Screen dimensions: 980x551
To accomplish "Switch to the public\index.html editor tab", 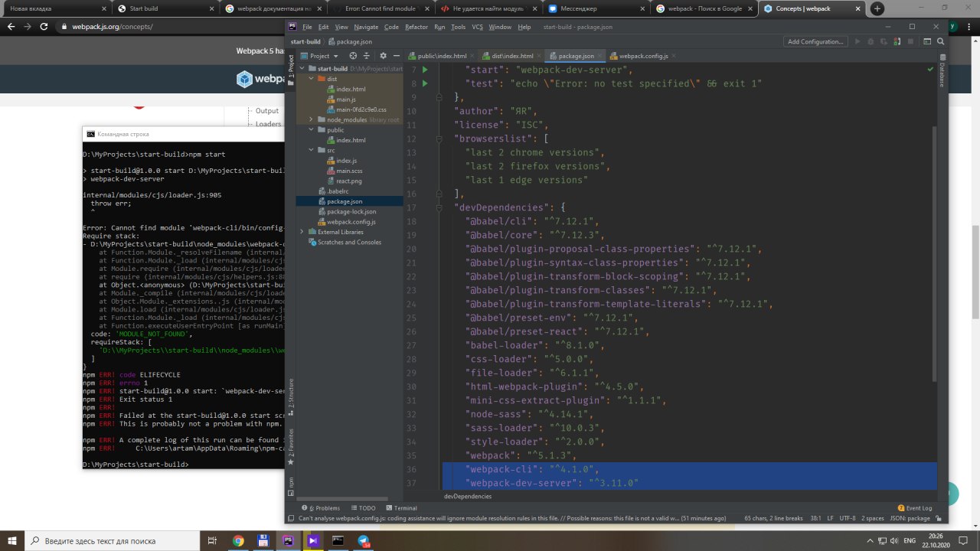I will (x=442, y=56).
